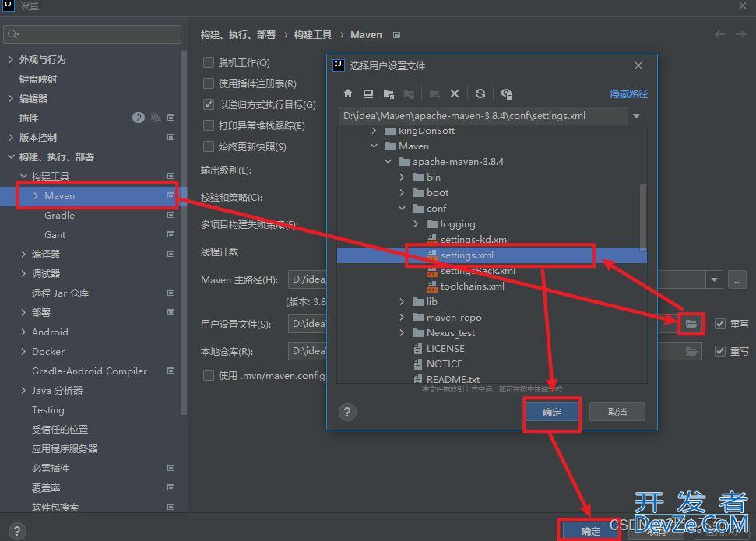Screen dimensions: 756x541
Task: Navigate forward arrow in settings header
Action: [740, 34]
